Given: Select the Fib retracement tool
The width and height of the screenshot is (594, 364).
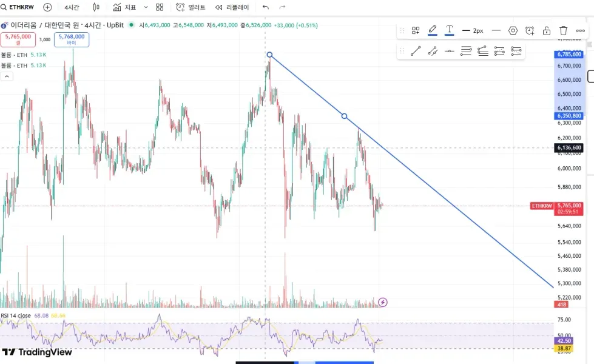Looking at the screenshot, I should (x=466, y=51).
